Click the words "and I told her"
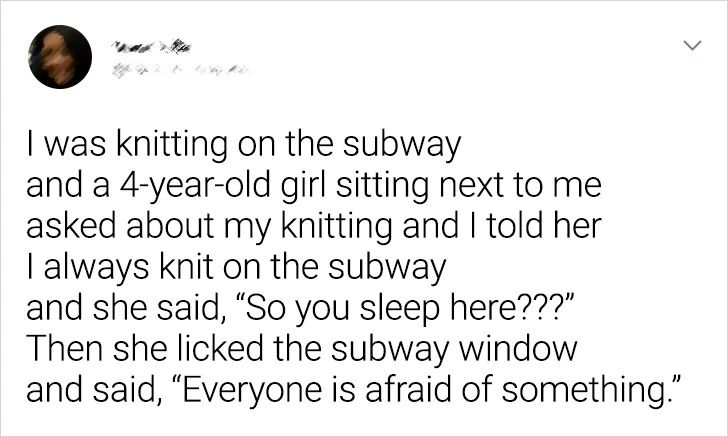The width and height of the screenshot is (728, 437). (516, 226)
